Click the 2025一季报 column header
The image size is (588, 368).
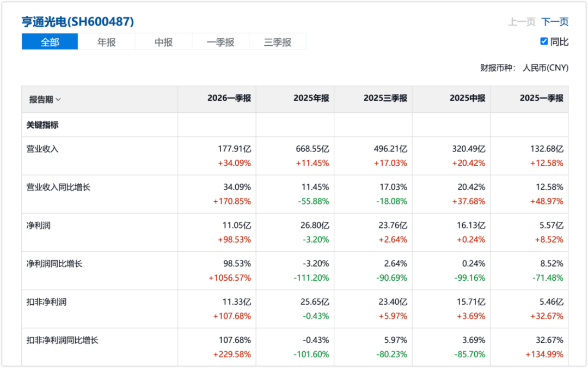pyautogui.click(x=542, y=98)
